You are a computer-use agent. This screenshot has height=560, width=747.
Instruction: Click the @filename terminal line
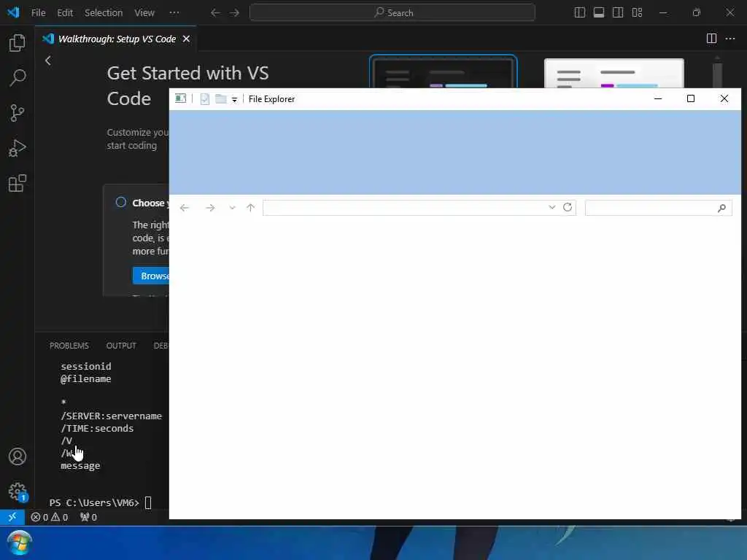pos(86,379)
